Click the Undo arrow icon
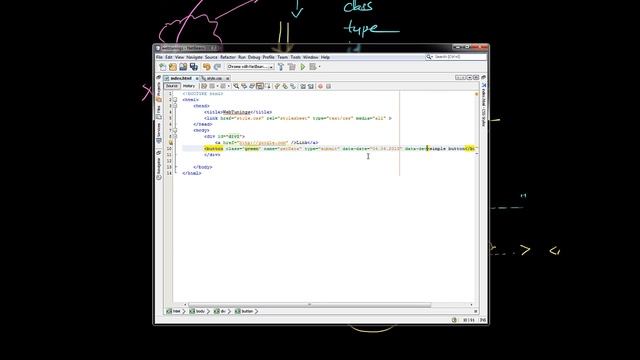The image size is (640, 360). click(207, 67)
